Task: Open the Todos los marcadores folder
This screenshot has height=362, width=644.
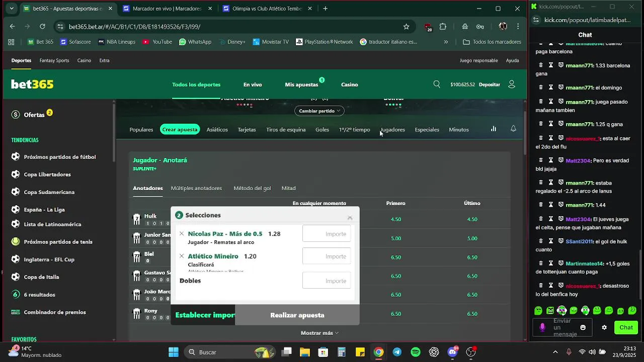Action: pyautogui.click(x=492, y=42)
